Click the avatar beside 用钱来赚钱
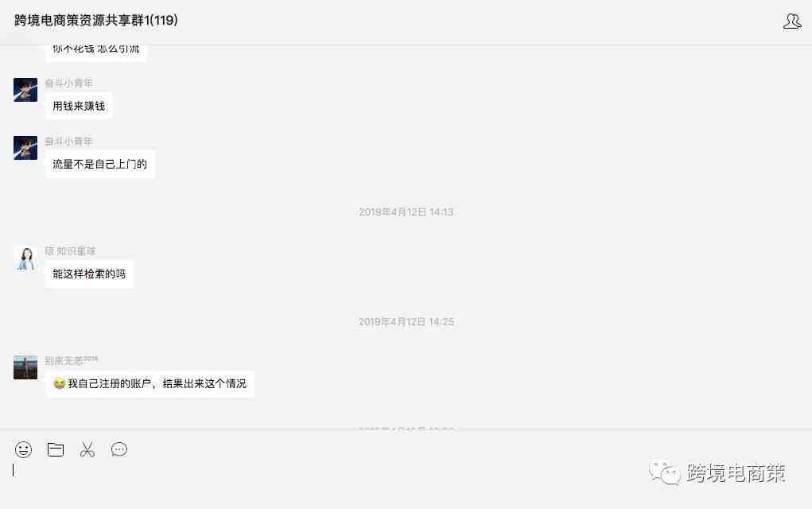This screenshot has height=509, width=812. (x=25, y=90)
